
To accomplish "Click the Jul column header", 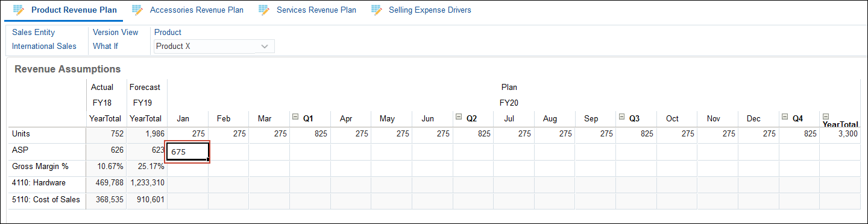I will pos(514,119).
